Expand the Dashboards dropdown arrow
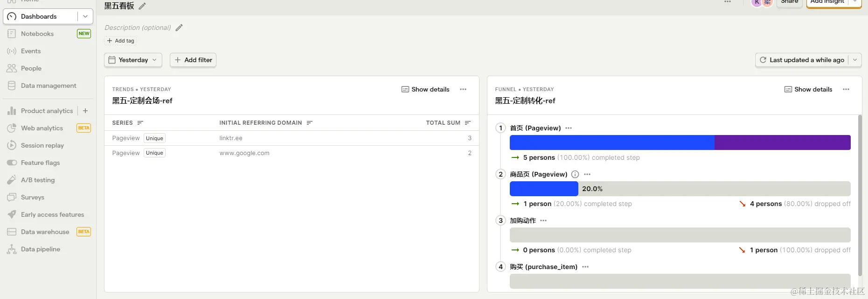Image resolution: width=868 pixels, height=299 pixels. tap(85, 16)
